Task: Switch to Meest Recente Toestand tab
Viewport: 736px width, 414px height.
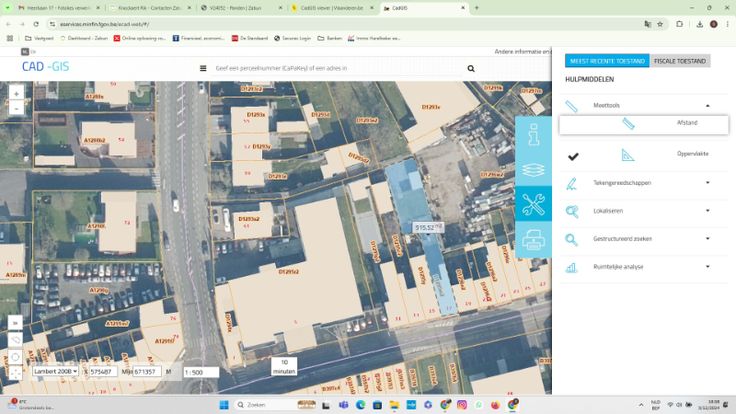Action: coord(606,61)
